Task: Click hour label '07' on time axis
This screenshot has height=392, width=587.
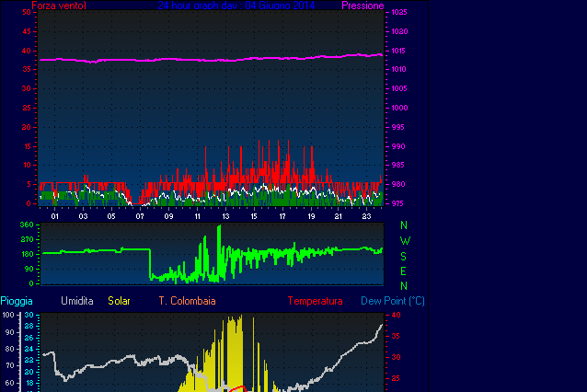Action: tap(140, 216)
